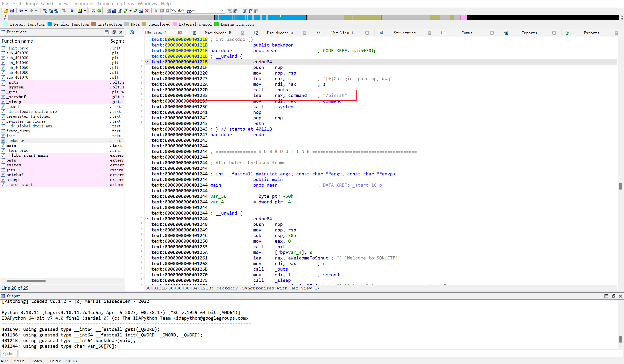Open a file with the folder icon

click(x=6, y=11)
